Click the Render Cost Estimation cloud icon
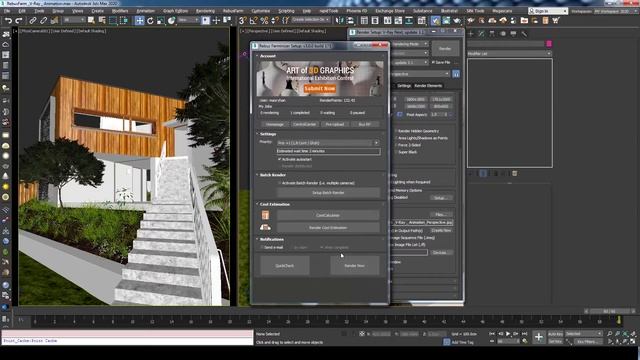The width and height of the screenshot is (640, 360). [x=265, y=227]
